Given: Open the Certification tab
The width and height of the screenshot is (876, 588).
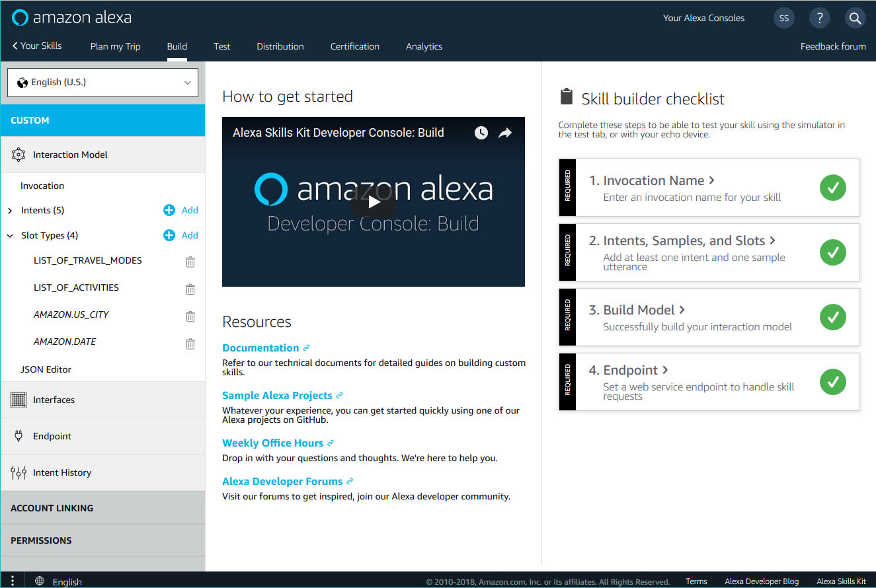Looking at the screenshot, I should [x=355, y=46].
